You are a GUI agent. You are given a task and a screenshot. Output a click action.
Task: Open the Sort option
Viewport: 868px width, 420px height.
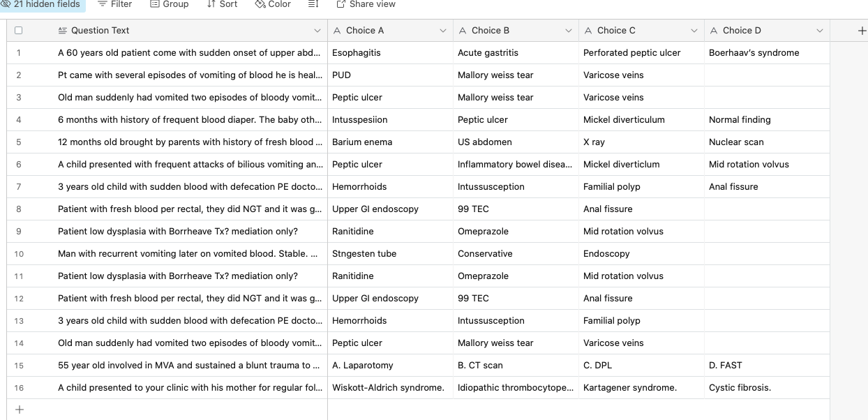[222, 4]
